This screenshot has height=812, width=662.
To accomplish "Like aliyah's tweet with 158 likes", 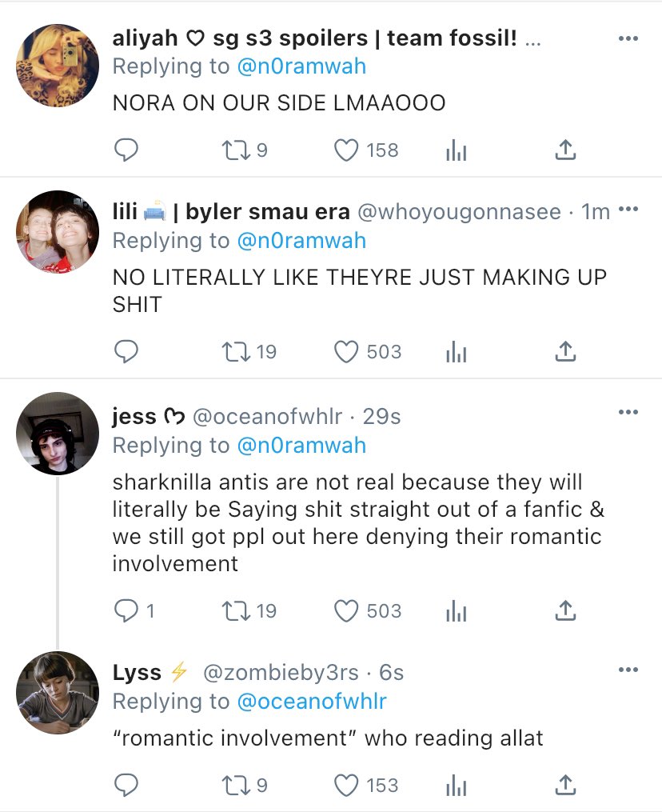I will (345, 150).
